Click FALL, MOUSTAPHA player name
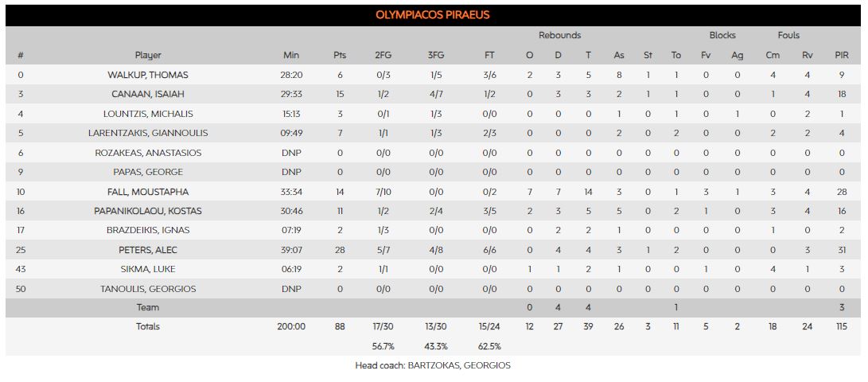 [x=148, y=192]
